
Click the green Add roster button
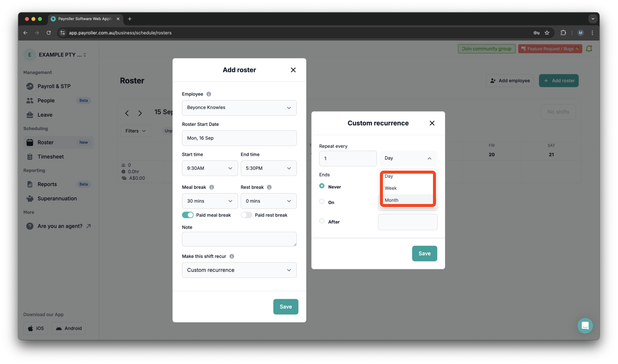click(559, 81)
